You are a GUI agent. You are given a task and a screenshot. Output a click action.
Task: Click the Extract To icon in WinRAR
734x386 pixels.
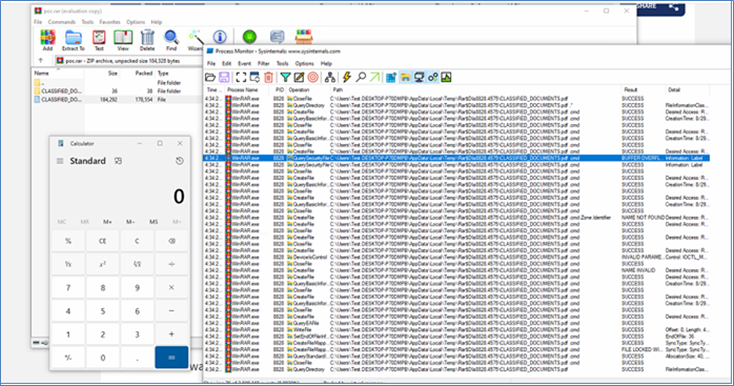pos(73,40)
